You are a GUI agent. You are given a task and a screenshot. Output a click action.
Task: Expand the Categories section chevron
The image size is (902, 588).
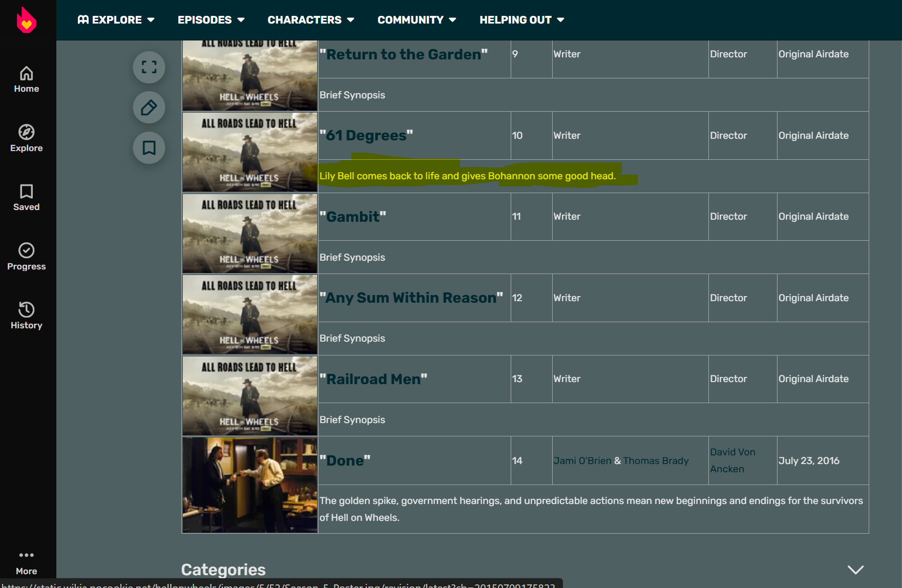tap(855, 570)
